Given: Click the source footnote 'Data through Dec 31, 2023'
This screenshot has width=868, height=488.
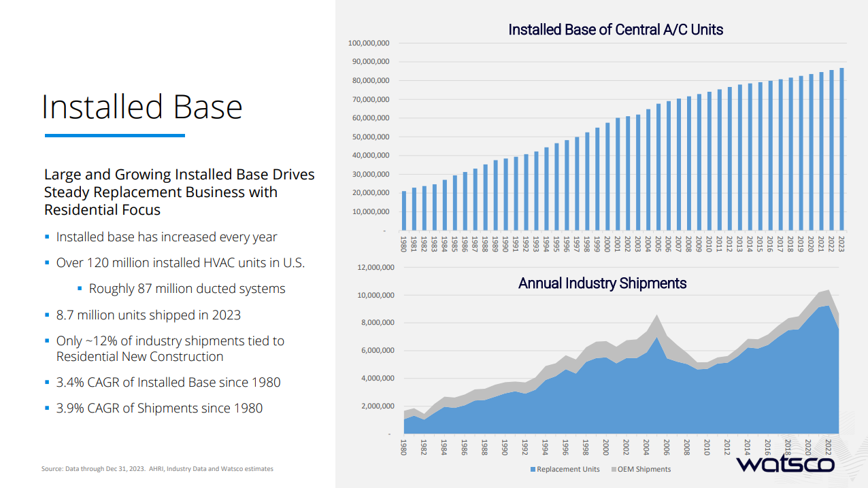Looking at the screenshot, I should click(x=157, y=469).
